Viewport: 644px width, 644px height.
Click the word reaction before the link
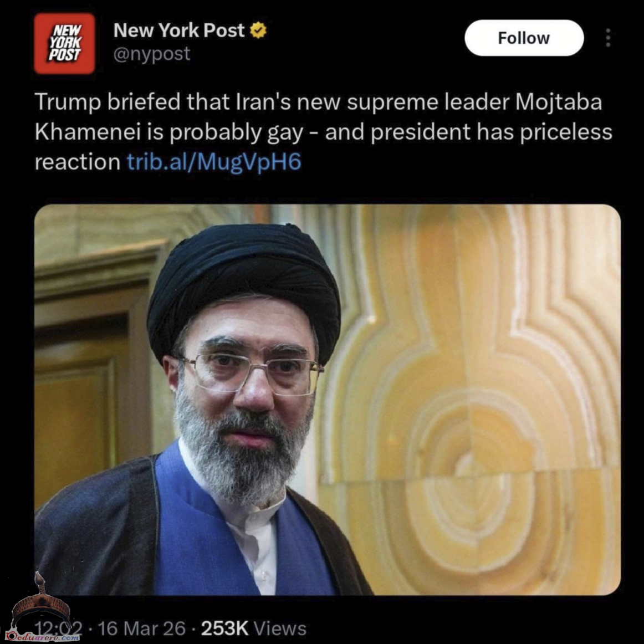coord(77,162)
